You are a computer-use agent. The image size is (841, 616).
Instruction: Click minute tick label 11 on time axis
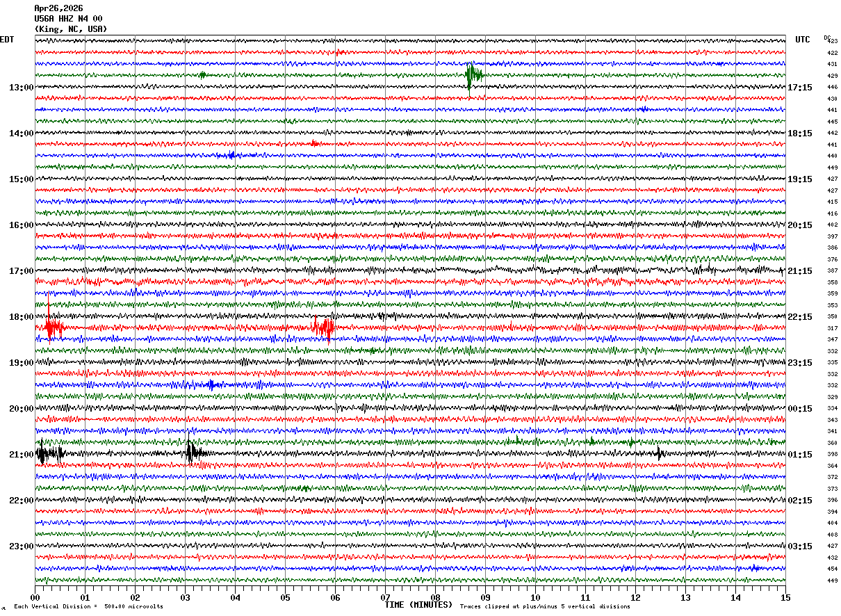click(x=585, y=597)
